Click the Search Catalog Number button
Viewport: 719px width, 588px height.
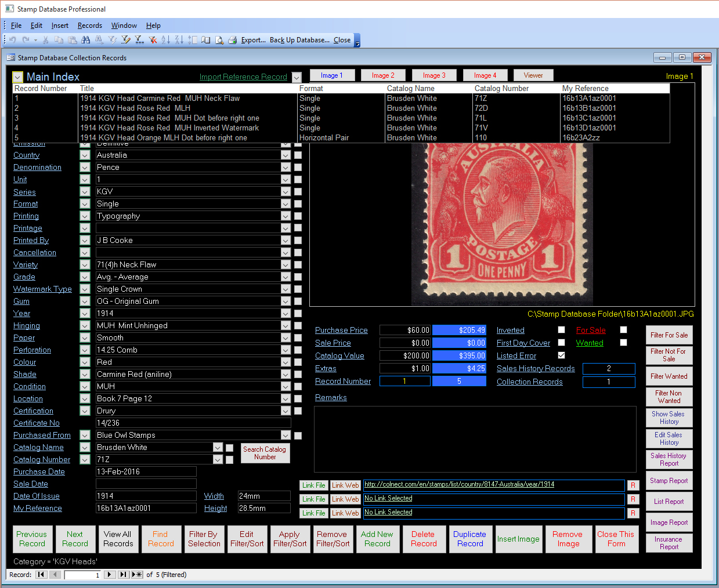tap(265, 453)
